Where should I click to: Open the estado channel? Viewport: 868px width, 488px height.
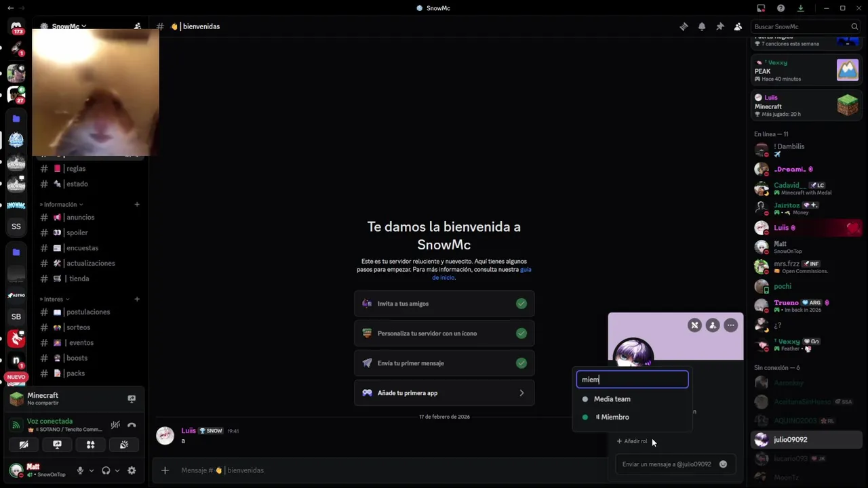click(x=90, y=184)
